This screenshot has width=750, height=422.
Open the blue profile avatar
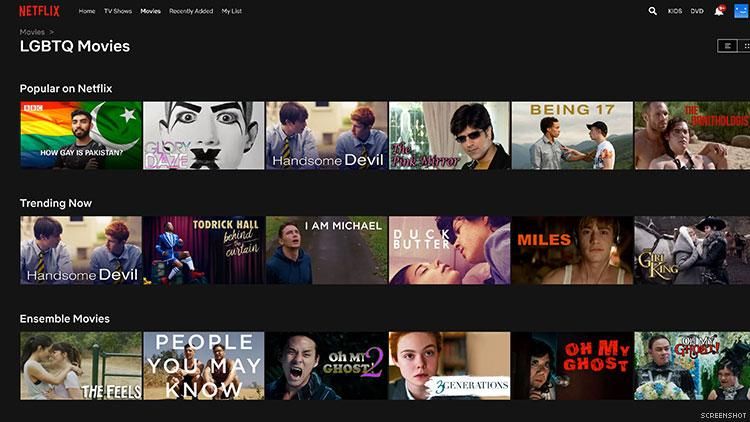pyautogui.click(x=740, y=11)
